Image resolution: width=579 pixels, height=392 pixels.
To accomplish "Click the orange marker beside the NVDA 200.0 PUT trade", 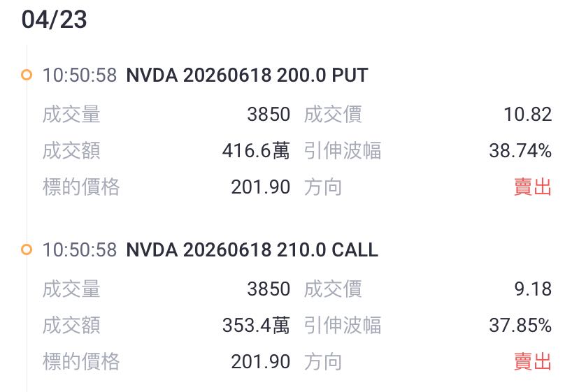I will (x=27, y=75).
